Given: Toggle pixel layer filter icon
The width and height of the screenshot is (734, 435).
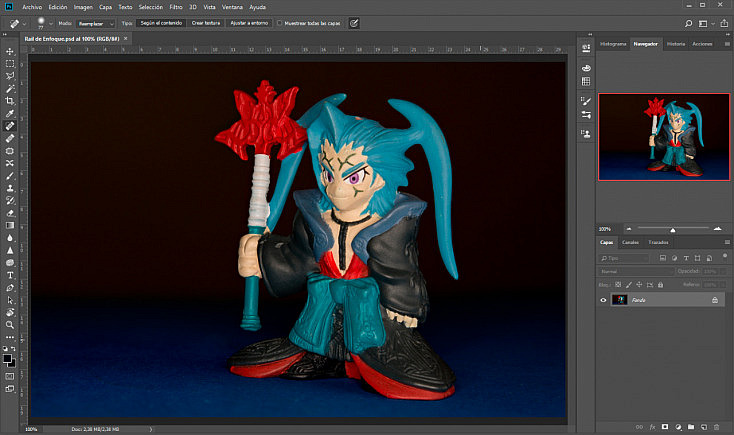Looking at the screenshot, I should (663, 258).
